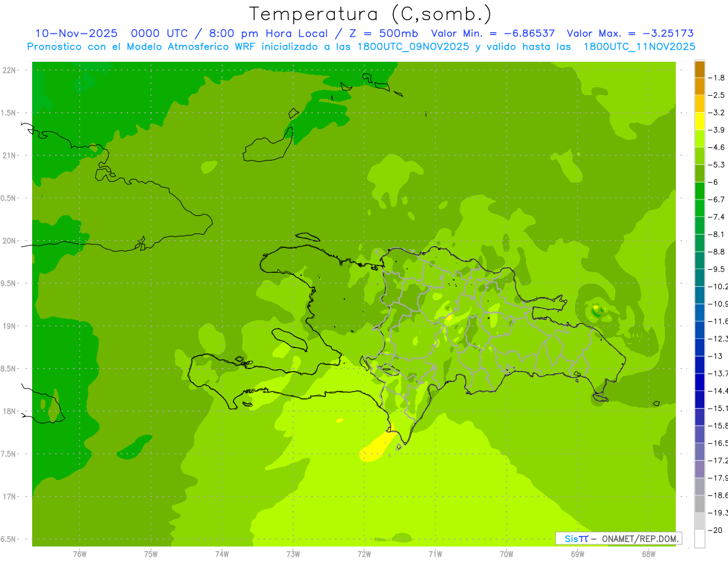Click the "75W" longitude axis label
This screenshot has height=562, width=728.
pos(150,554)
